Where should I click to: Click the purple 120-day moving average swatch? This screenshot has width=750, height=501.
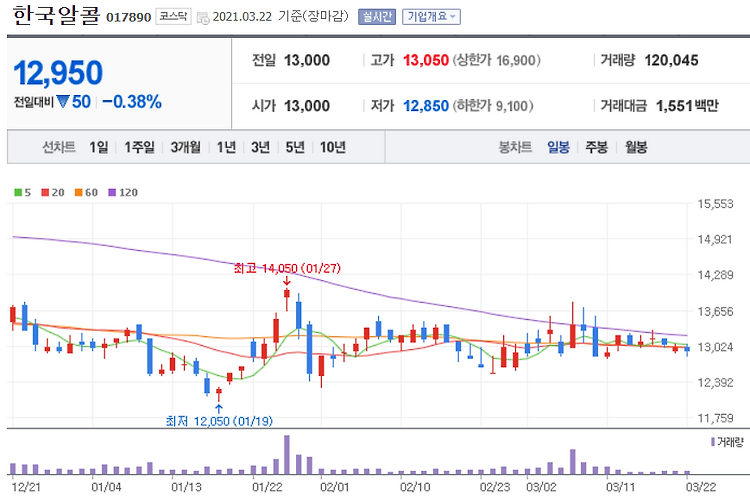point(112,192)
